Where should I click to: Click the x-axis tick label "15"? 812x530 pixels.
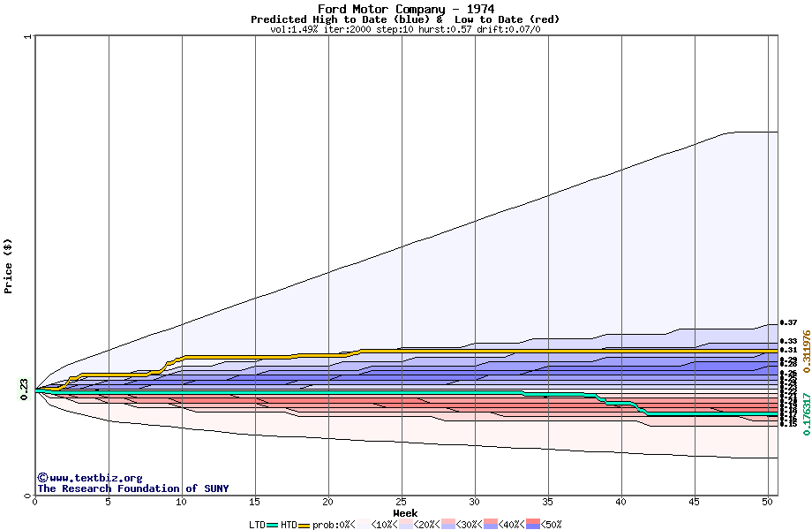click(254, 502)
